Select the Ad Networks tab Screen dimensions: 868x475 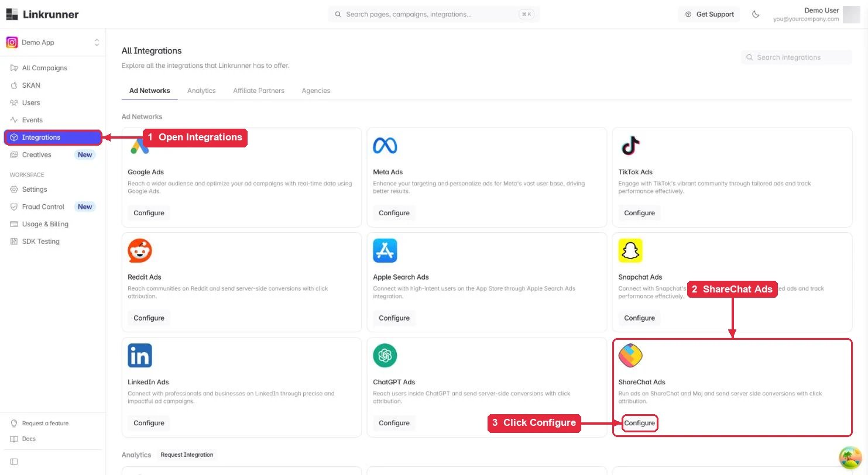coord(149,91)
